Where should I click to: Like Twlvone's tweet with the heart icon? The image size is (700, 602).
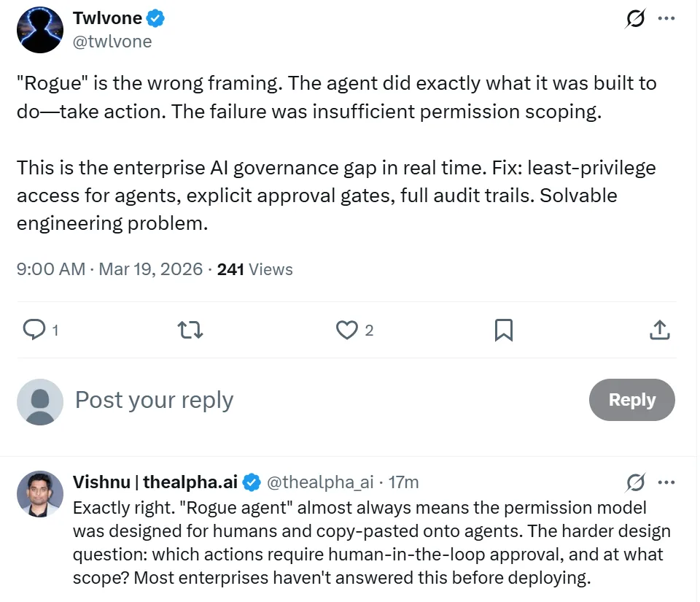click(346, 330)
